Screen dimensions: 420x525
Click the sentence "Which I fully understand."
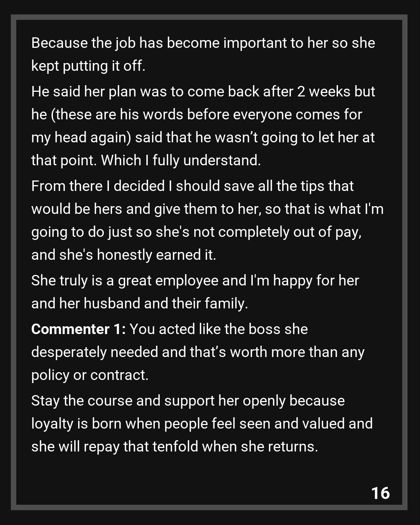[181, 160]
